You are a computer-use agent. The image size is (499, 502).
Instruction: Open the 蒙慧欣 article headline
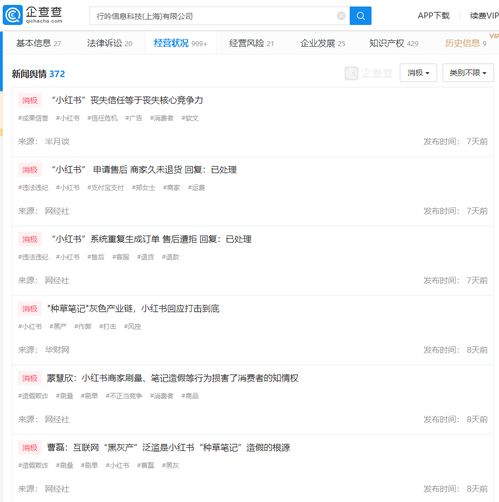tap(172, 378)
